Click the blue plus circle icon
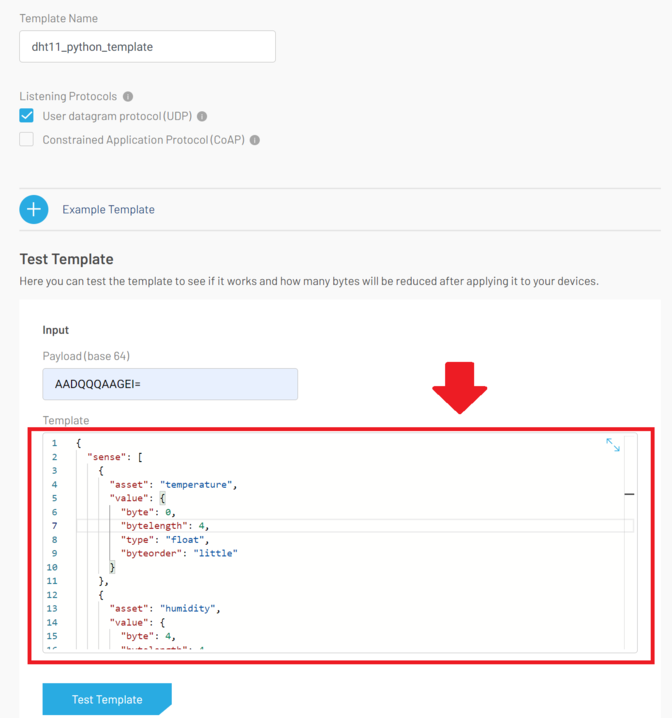The image size is (672, 718). [34, 209]
